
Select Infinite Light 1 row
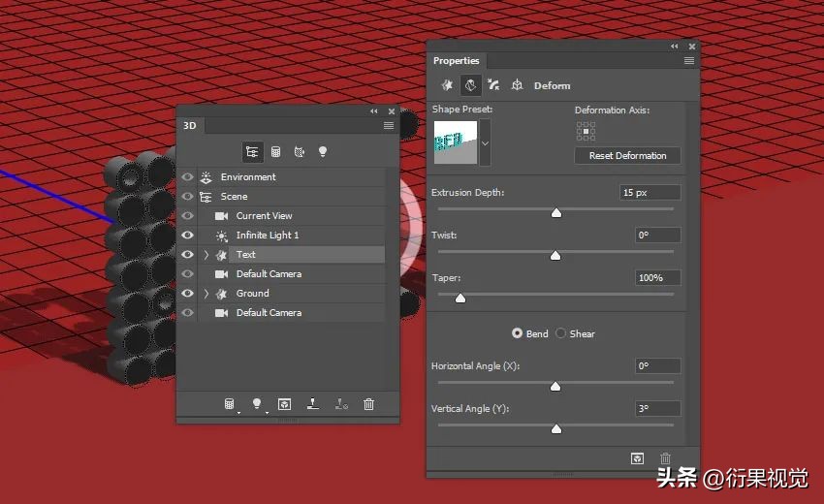(291, 236)
